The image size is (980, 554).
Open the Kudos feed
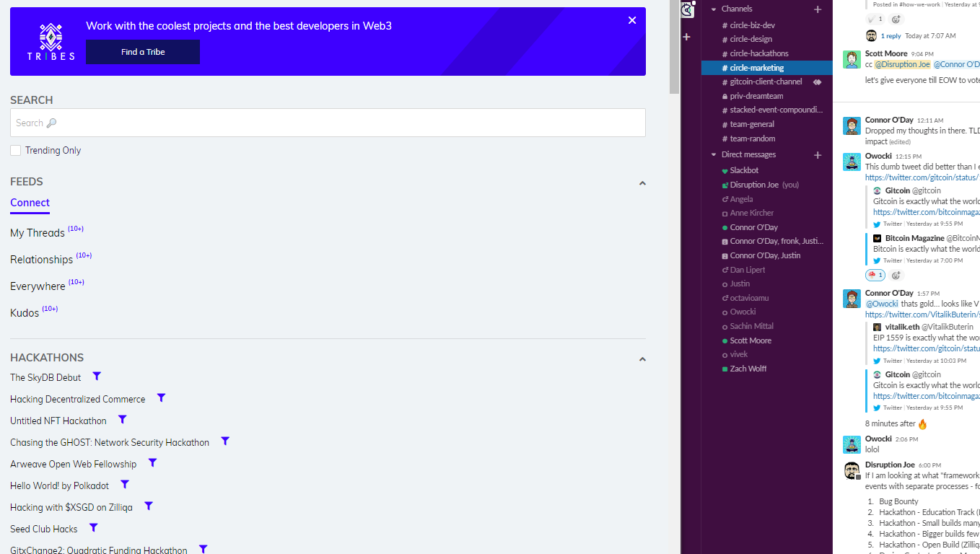click(25, 312)
